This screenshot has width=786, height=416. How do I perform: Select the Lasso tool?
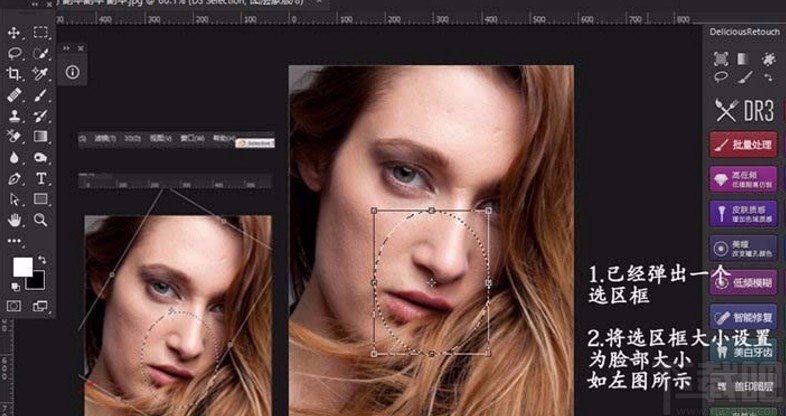[x=14, y=53]
